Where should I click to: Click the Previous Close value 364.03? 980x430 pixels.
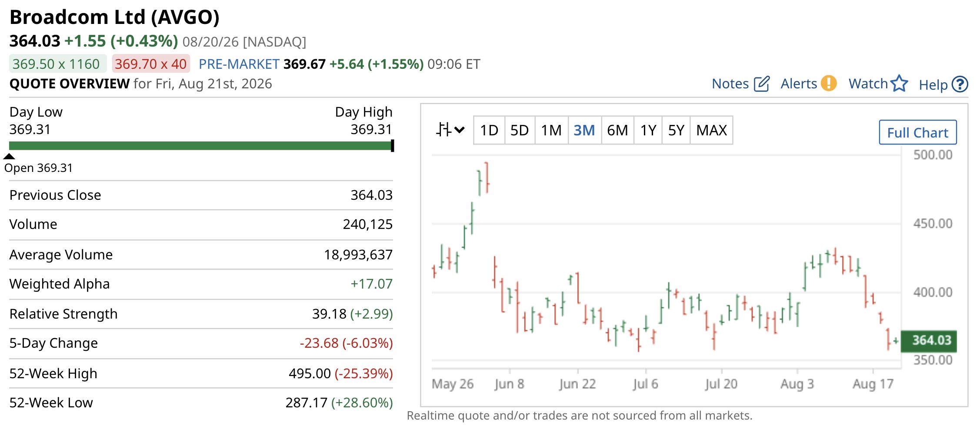pos(371,195)
